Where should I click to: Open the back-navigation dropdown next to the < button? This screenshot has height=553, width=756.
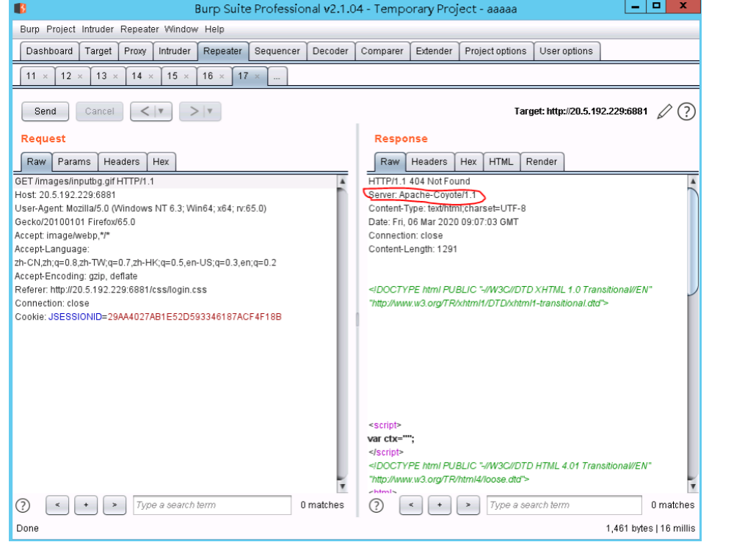coord(161,111)
